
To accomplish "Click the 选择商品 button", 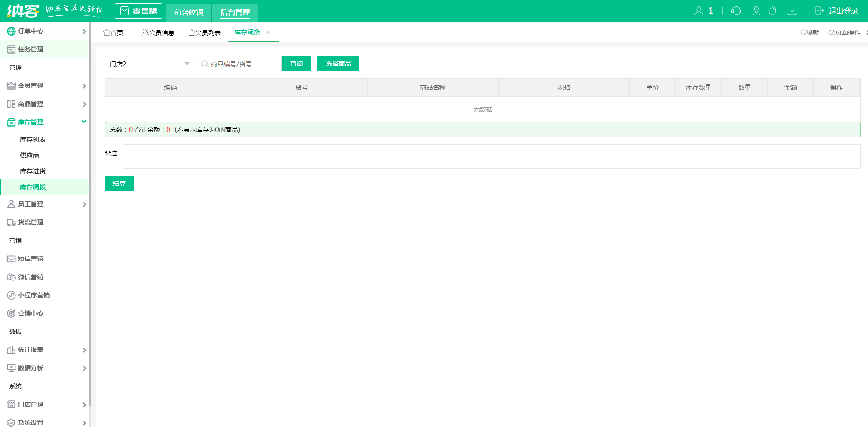I will coord(338,64).
